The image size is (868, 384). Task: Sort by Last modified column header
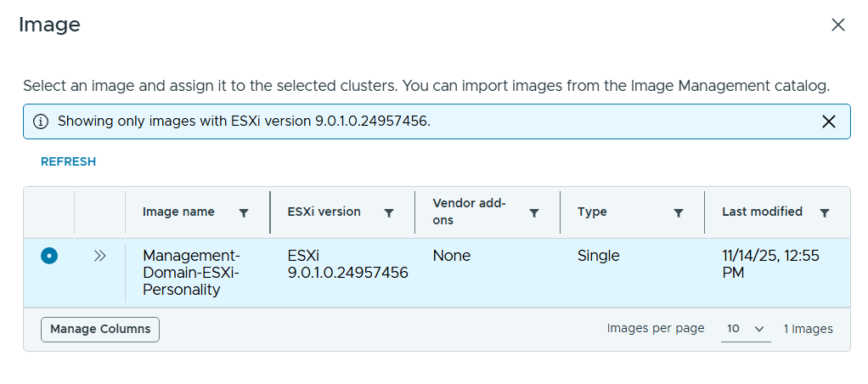[x=762, y=212]
